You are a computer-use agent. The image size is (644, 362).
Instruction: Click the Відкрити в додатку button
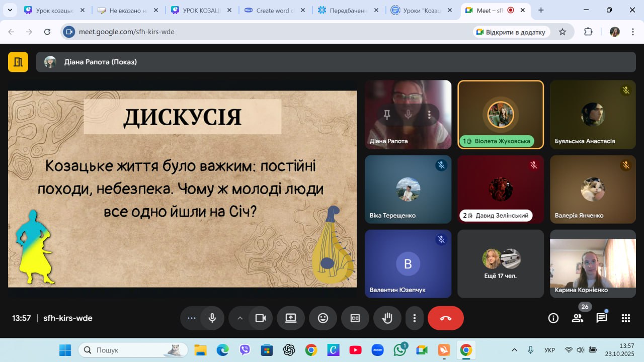(x=511, y=32)
